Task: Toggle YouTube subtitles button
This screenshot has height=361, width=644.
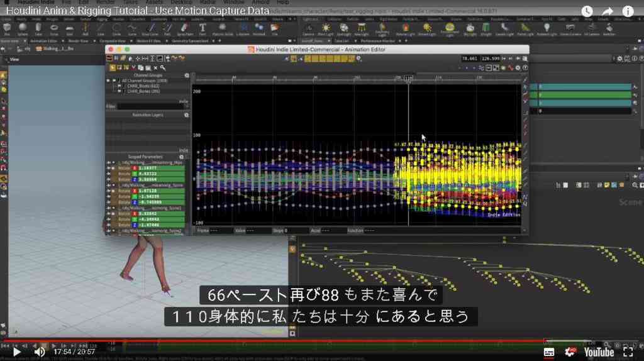Action: (548, 352)
